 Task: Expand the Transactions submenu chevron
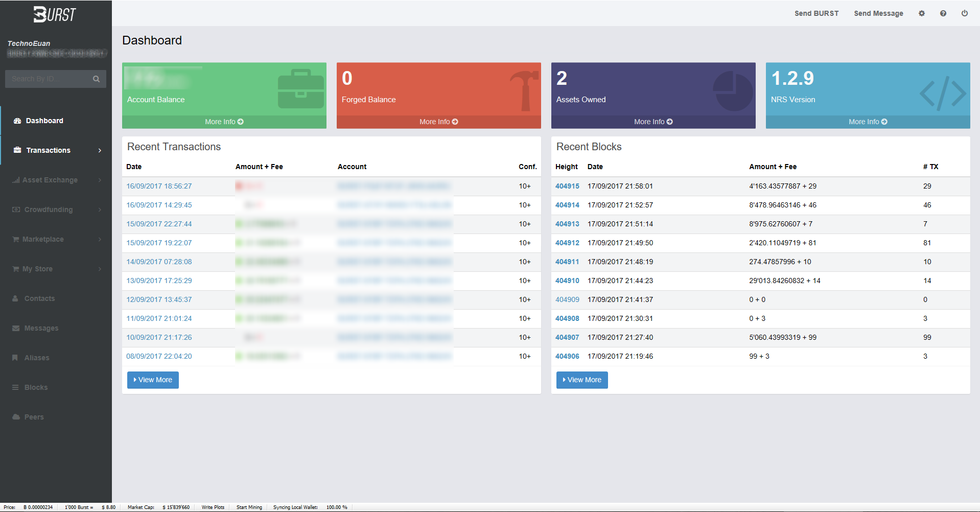[100, 150]
